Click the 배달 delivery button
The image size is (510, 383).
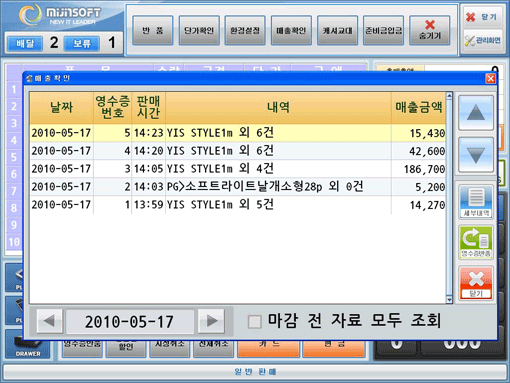pos(25,43)
